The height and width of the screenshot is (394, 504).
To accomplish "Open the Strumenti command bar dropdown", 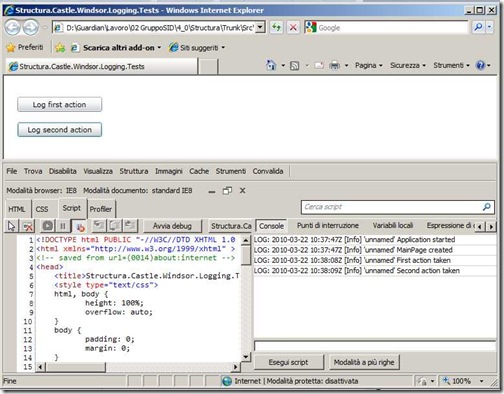I will [451, 65].
